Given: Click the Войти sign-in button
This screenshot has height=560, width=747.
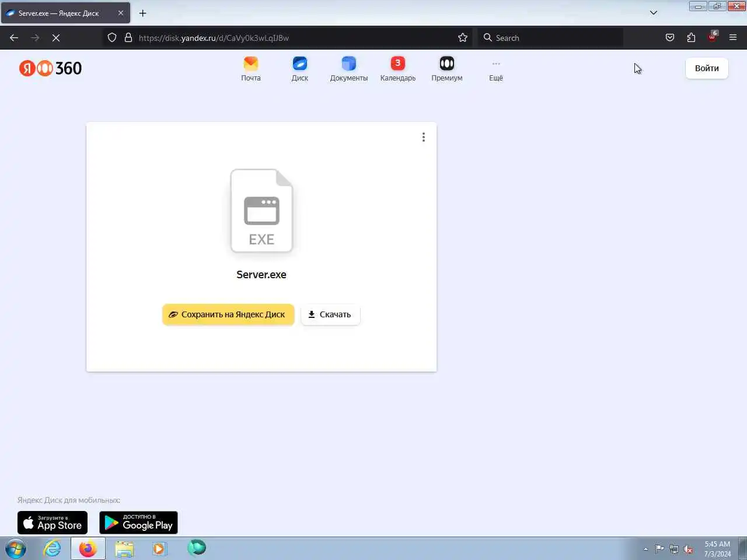Looking at the screenshot, I should (x=707, y=68).
